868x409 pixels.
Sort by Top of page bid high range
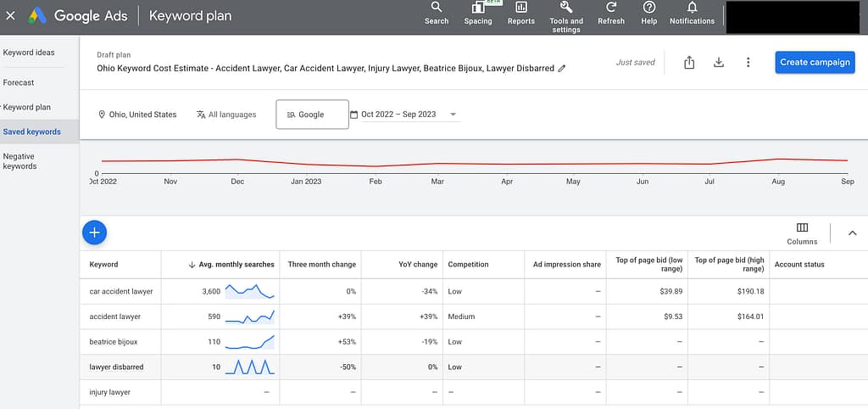coord(729,265)
